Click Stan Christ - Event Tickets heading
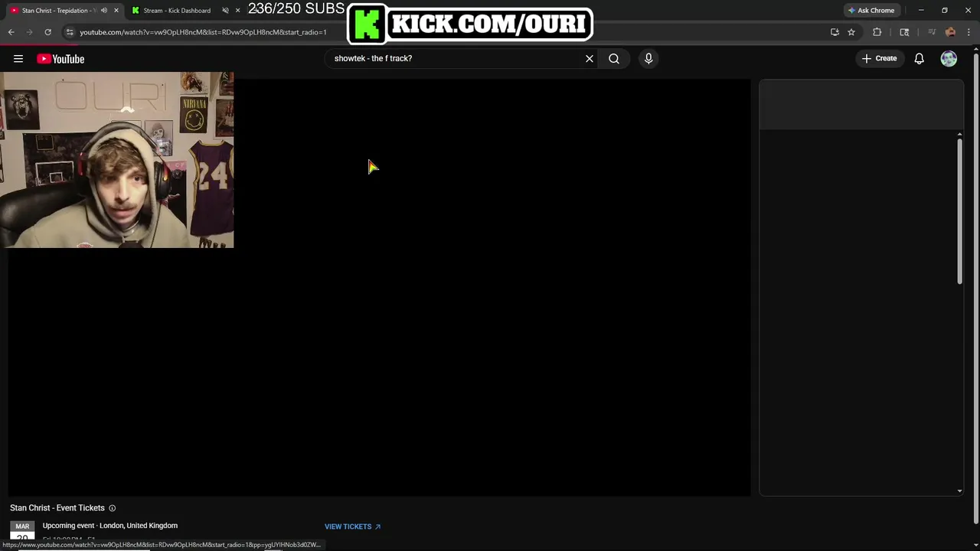980x551 pixels. point(57,508)
